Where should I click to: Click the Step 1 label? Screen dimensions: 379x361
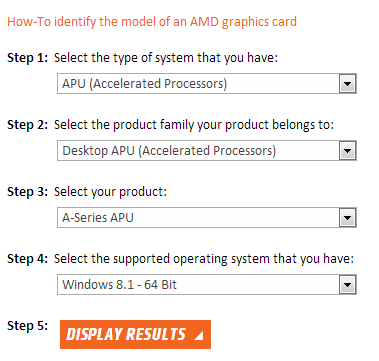[x=28, y=58]
